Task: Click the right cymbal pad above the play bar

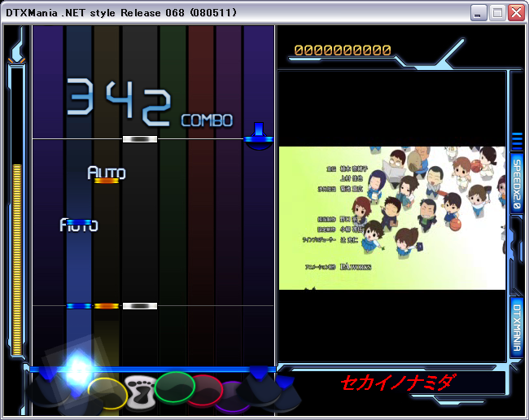Action: 259,387
